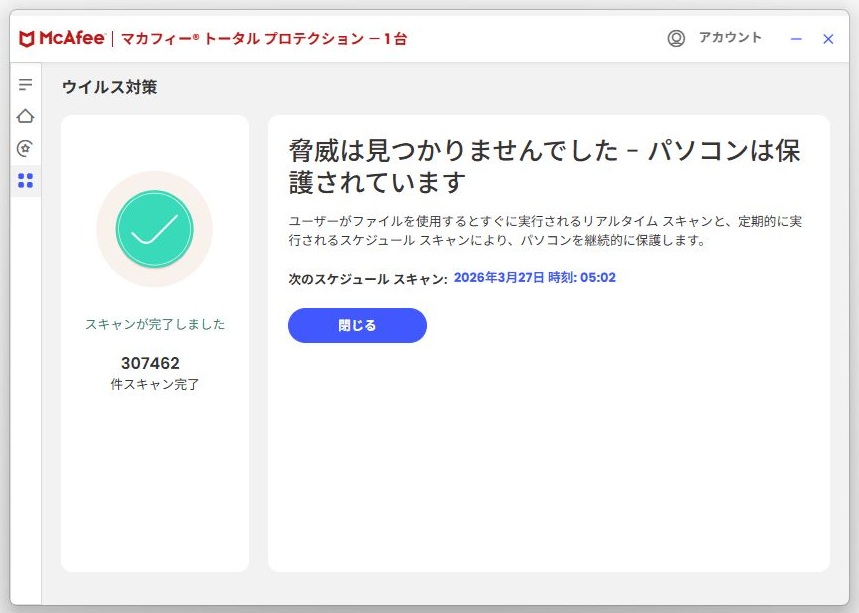The width and height of the screenshot is (859, 613).
Task: Click the real-time scan description paragraph
Action: [544, 231]
